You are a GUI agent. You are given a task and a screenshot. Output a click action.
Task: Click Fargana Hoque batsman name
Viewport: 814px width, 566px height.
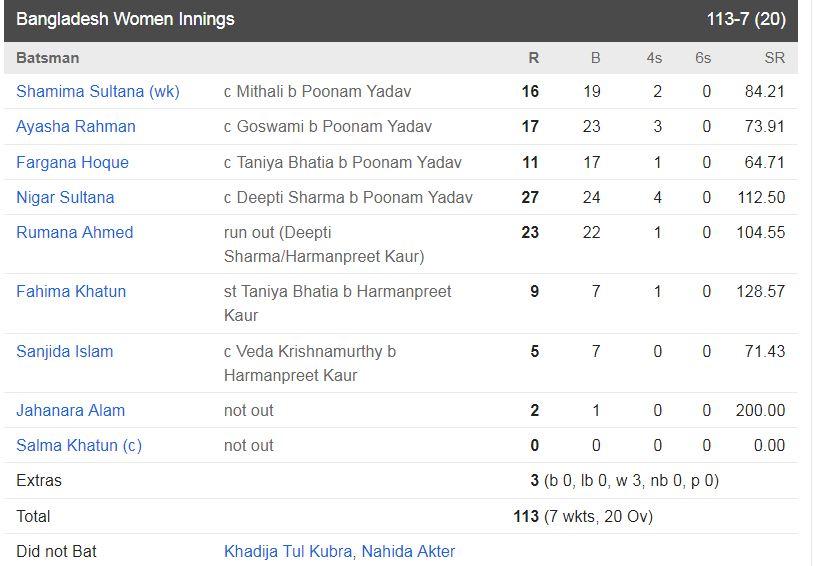[72, 163]
